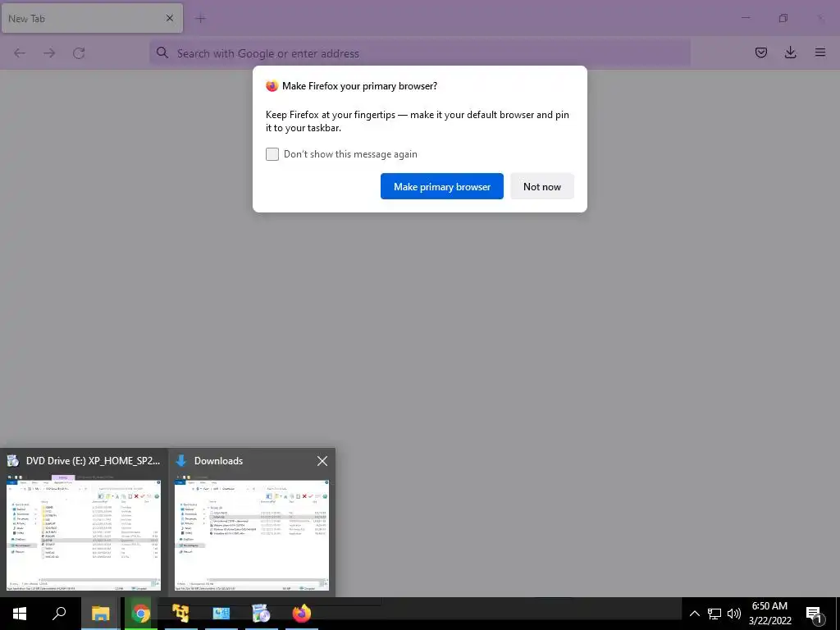This screenshot has width=840, height=630.
Task: Open the volume control tray icon
Action: (x=734, y=614)
